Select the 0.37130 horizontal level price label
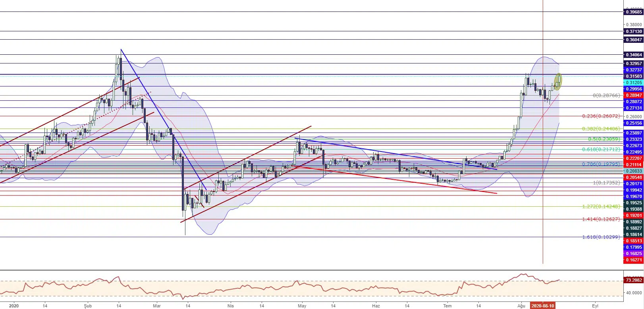This screenshot has width=644, height=309. point(634,31)
